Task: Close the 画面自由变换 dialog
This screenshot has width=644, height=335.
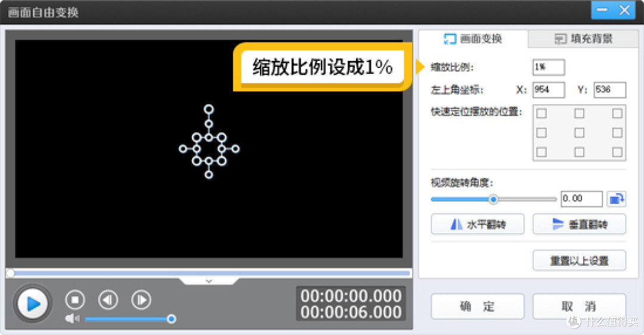Action: [625, 10]
